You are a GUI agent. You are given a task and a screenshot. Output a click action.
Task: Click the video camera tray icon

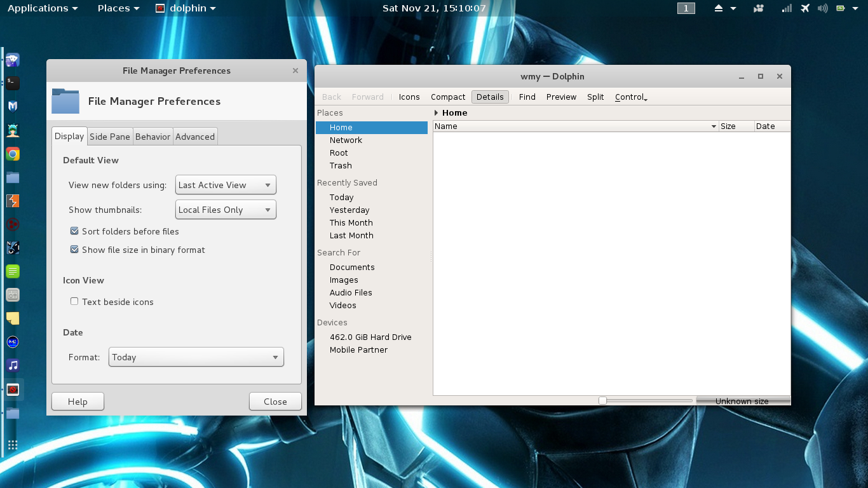pos(758,8)
